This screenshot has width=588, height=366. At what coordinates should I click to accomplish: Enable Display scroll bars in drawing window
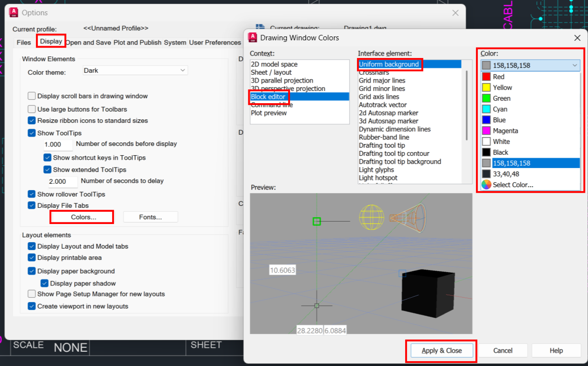click(31, 96)
